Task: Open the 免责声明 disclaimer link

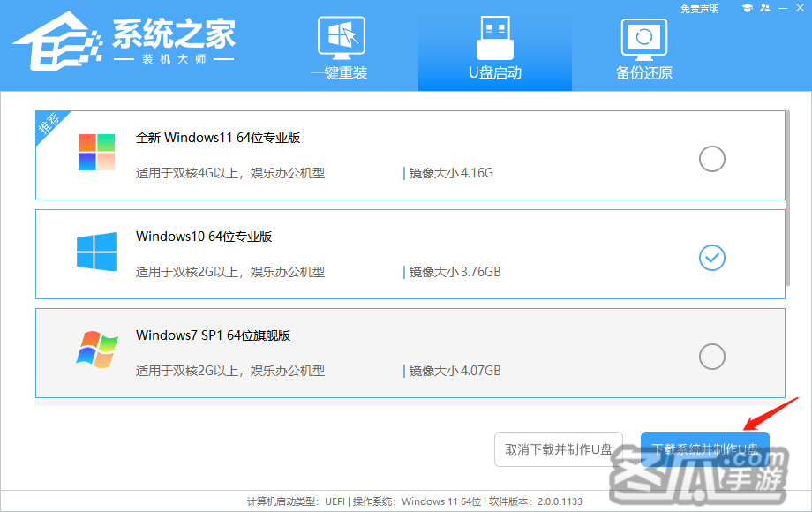Action: (700, 9)
